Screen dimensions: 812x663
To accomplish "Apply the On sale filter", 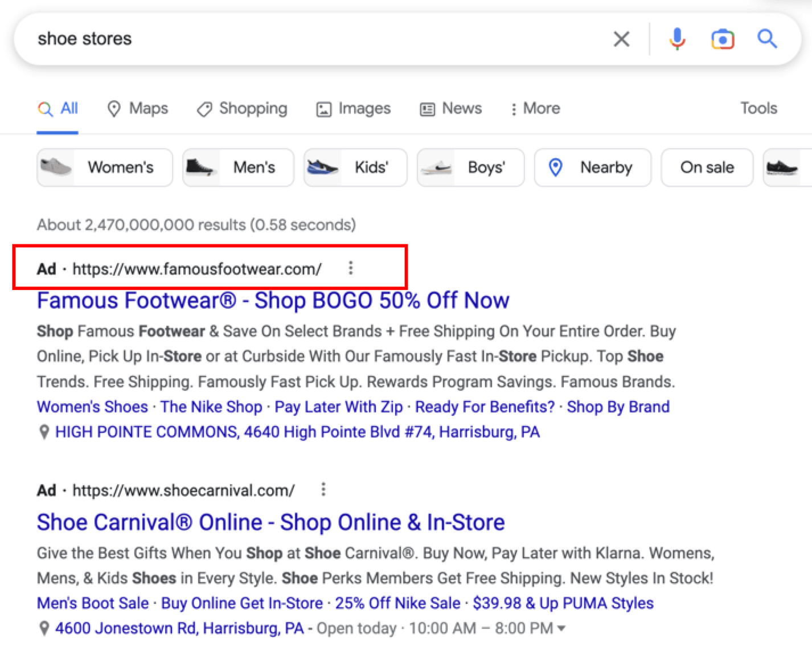I will click(707, 167).
